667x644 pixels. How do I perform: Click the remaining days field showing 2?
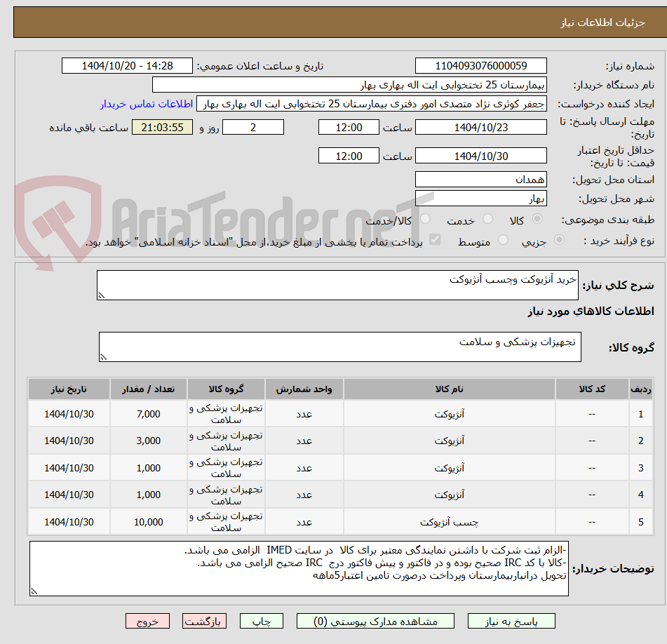(253, 127)
